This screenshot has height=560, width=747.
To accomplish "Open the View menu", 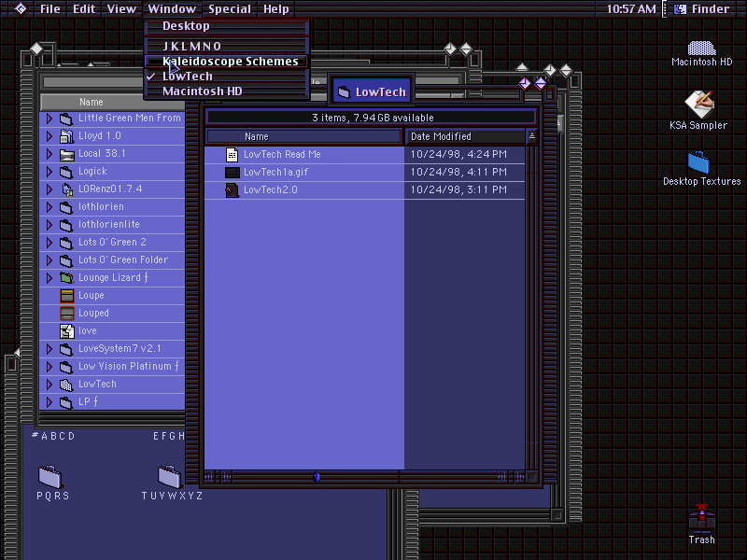I will [x=121, y=9].
